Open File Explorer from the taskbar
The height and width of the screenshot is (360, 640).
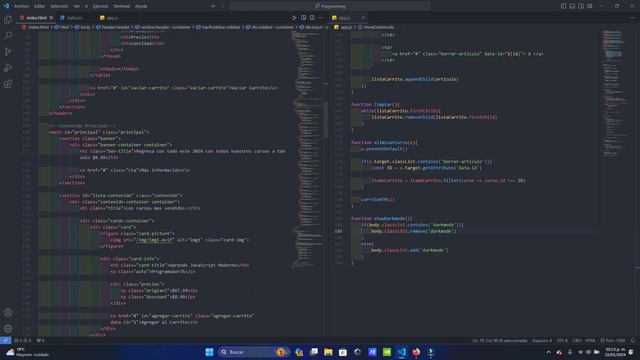point(328,352)
